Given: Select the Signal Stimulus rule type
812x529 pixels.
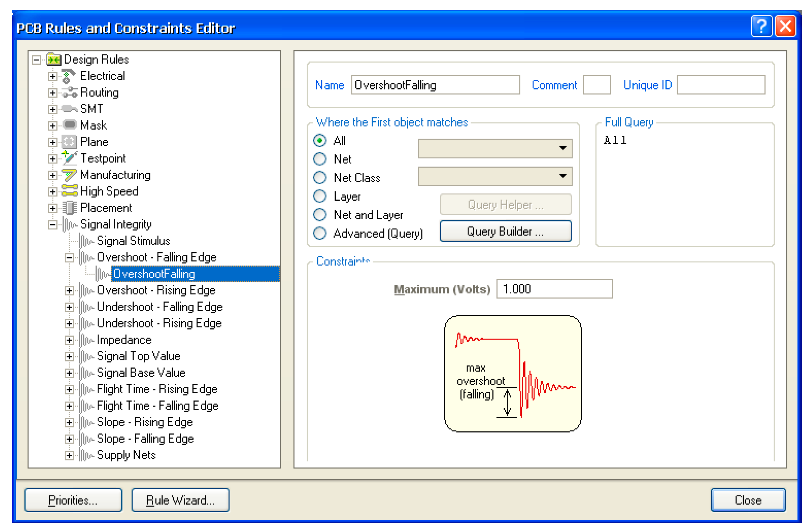Looking at the screenshot, I should click(133, 241).
